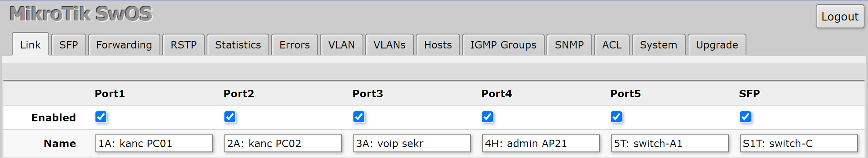Switch to the Forwarding tab
The width and height of the screenshot is (868, 158).
[x=124, y=45]
